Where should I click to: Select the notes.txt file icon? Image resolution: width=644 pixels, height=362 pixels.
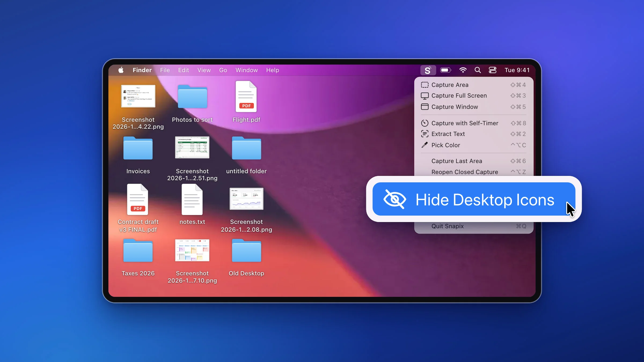[192, 200]
